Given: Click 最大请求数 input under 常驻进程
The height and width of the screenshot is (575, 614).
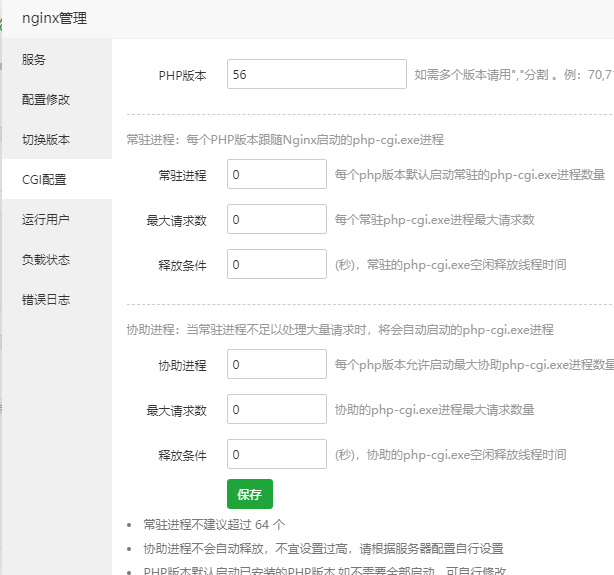Looking at the screenshot, I should 277,219.
